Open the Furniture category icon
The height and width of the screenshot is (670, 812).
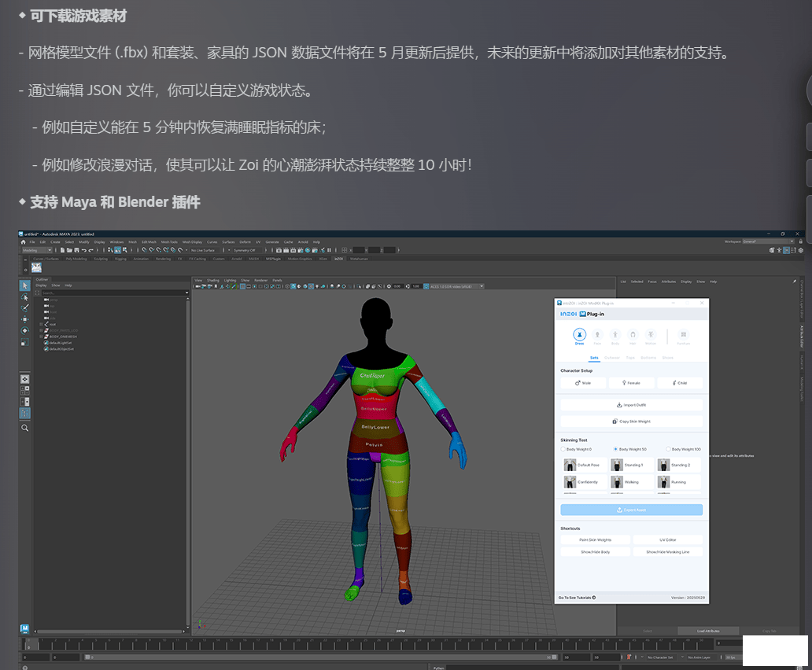pos(683,336)
